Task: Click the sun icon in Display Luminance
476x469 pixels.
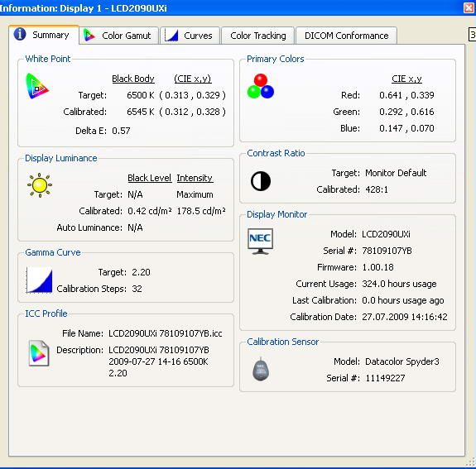Action: 40,185
